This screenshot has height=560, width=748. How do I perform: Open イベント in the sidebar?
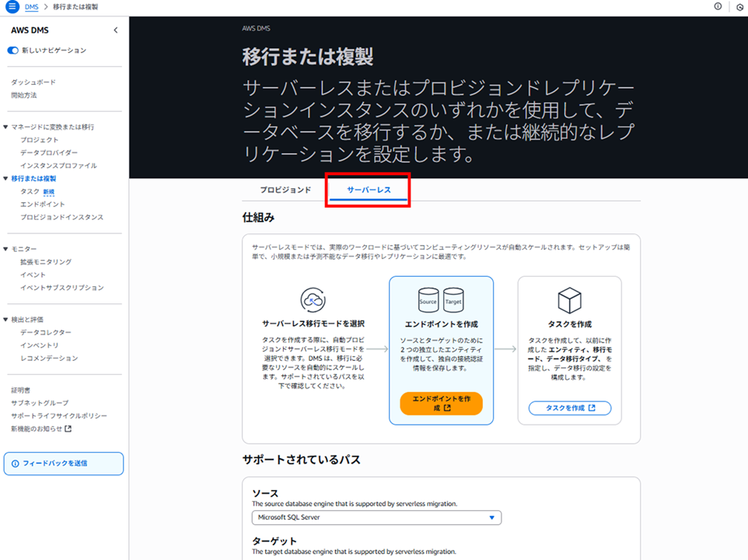click(33, 275)
